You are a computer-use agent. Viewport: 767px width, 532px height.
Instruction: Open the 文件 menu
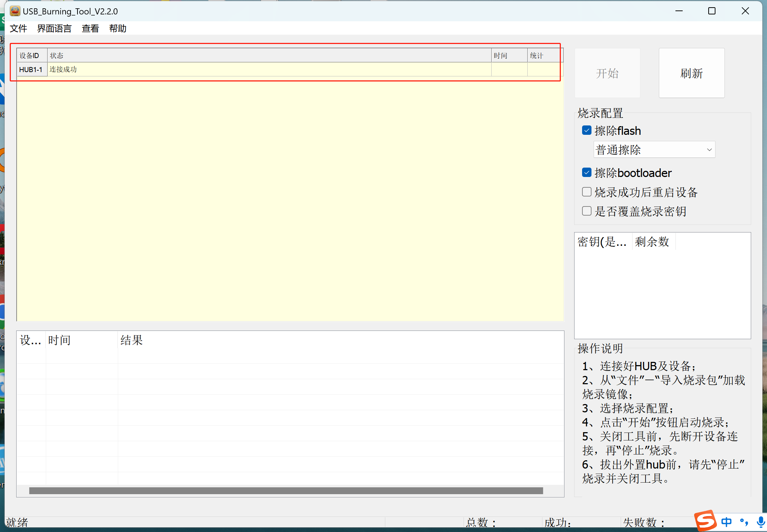coord(18,28)
